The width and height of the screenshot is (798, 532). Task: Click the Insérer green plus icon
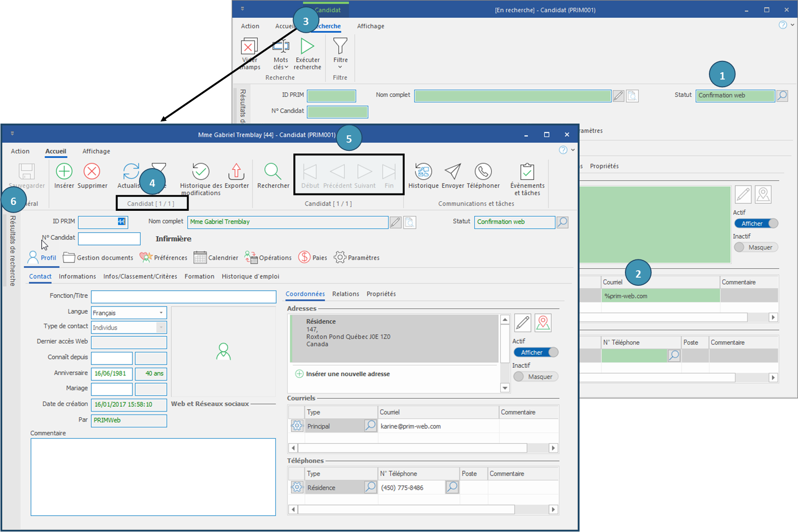[64, 172]
